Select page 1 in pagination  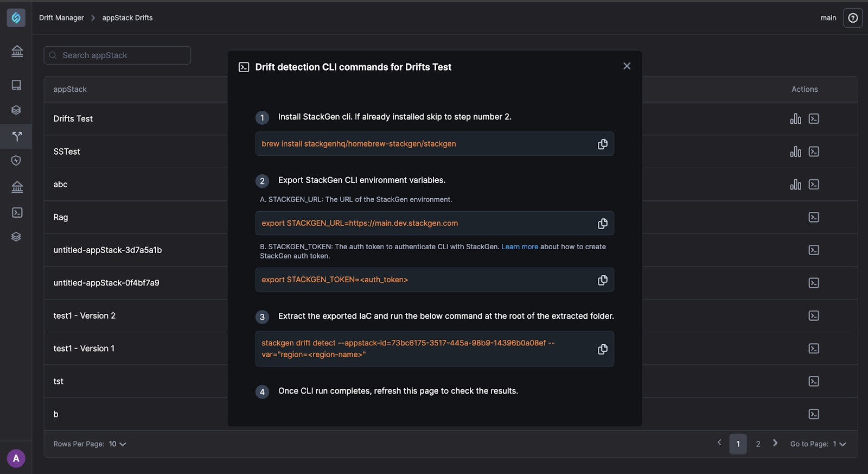[738, 444]
